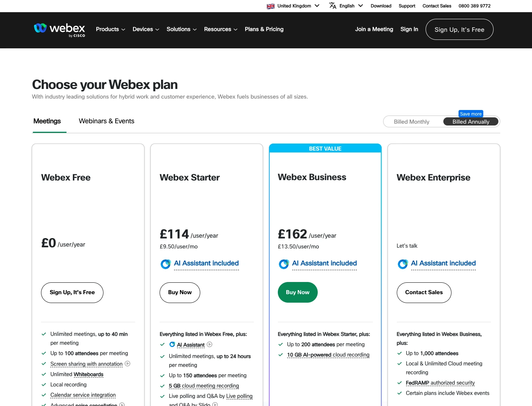Click Let's talk text
This screenshot has width=532, height=406.
coord(407,246)
